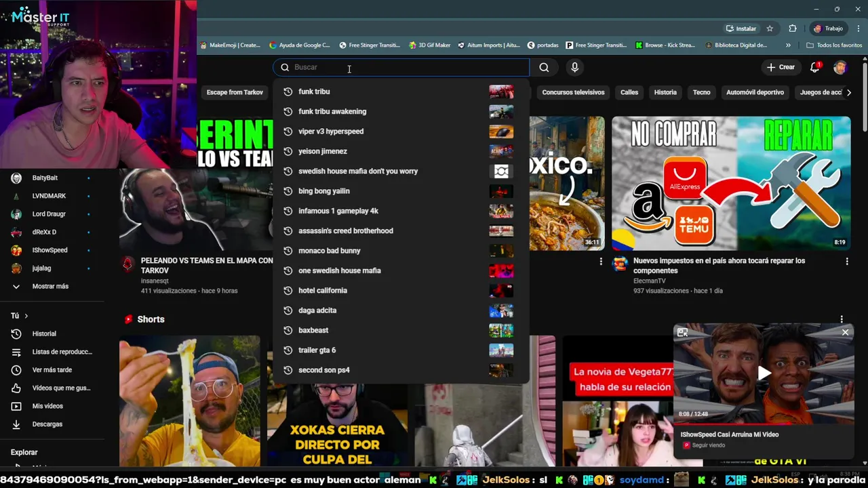Viewport: 868px width, 488px height.
Task: Open the 'Browse - Kick Strea...' bookmark
Action: pyautogui.click(x=665, y=45)
